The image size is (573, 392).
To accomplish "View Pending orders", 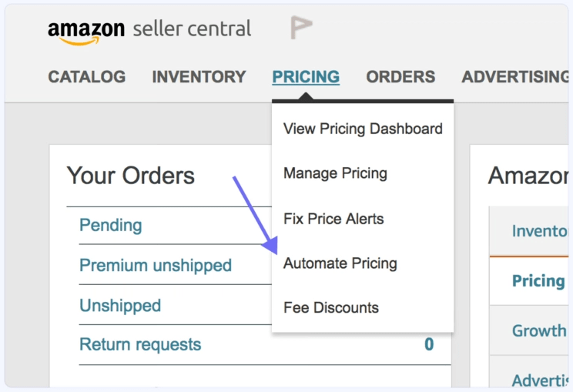I will [x=111, y=226].
